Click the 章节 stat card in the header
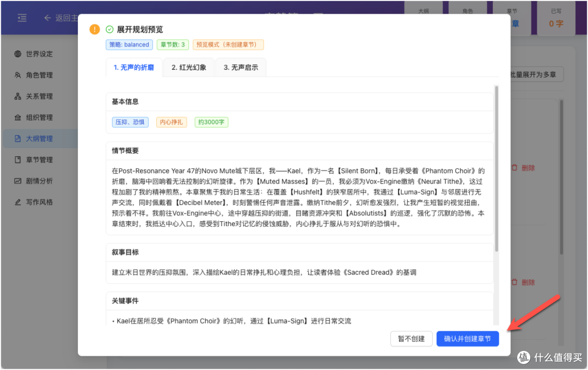This screenshot has width=588, height=370. tap(512, 18)
